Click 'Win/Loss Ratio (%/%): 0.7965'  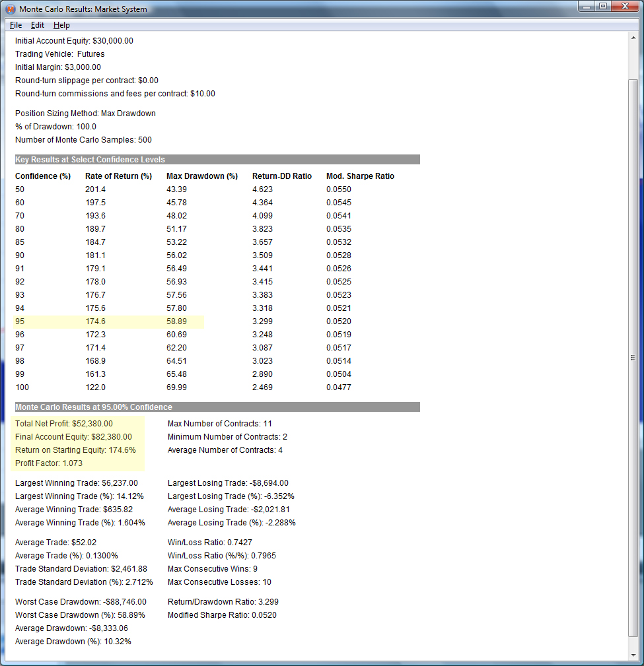222,556
